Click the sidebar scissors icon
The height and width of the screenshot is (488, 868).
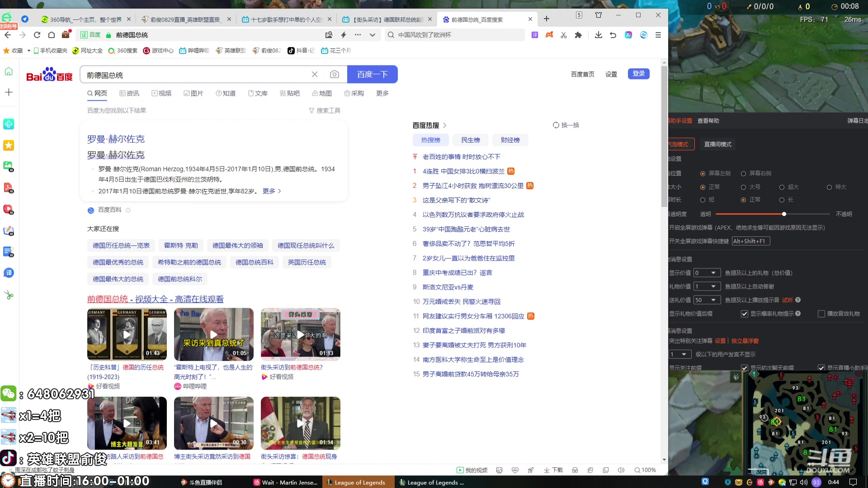pyautogui.click(x=9, y=295)
